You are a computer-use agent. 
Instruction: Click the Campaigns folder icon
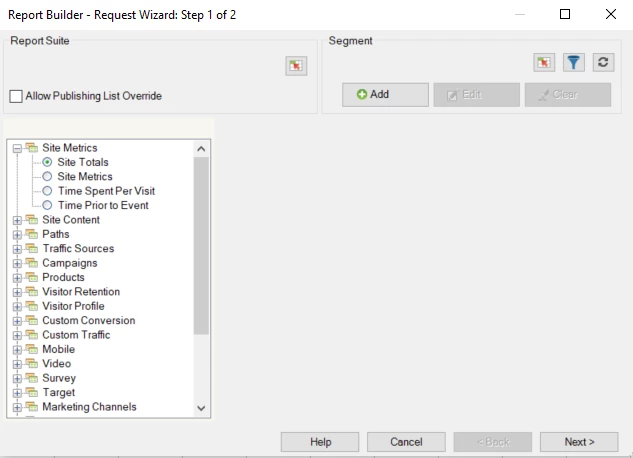tap(31, 263)
